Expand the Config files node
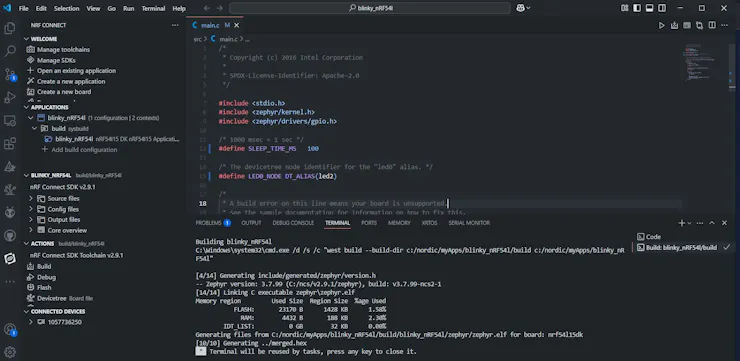Image resolution: width=740 pixels, height=361 pixels. [x=31, y=209]
